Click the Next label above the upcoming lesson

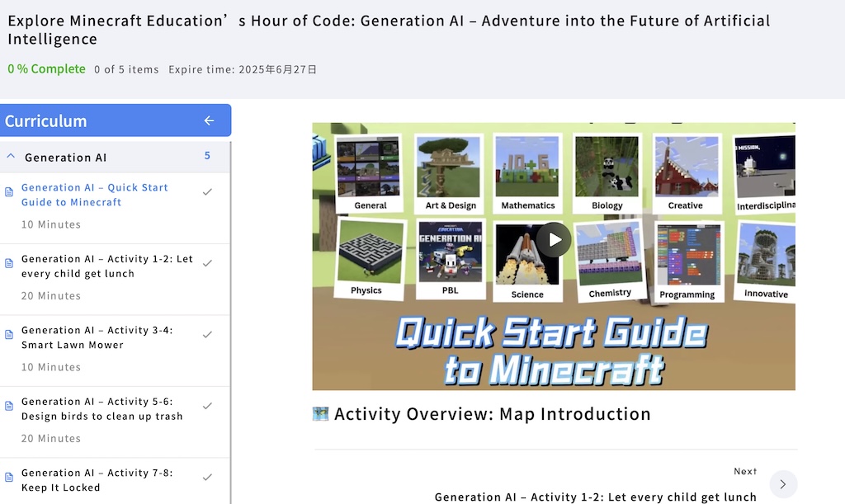pyautogui.click(x=745, y=471)
